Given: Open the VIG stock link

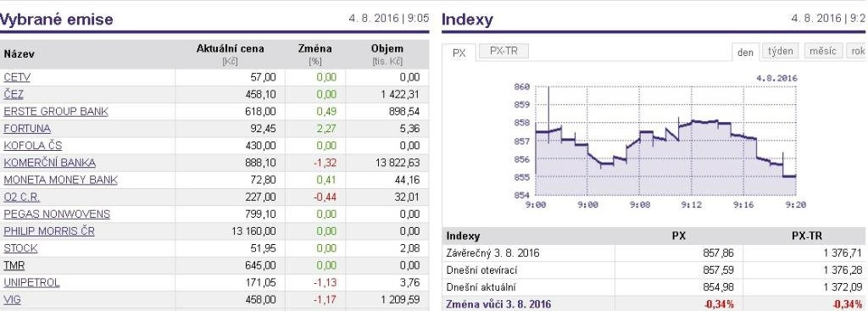Looking at the screenshot, I should click(x=12, y=300).
